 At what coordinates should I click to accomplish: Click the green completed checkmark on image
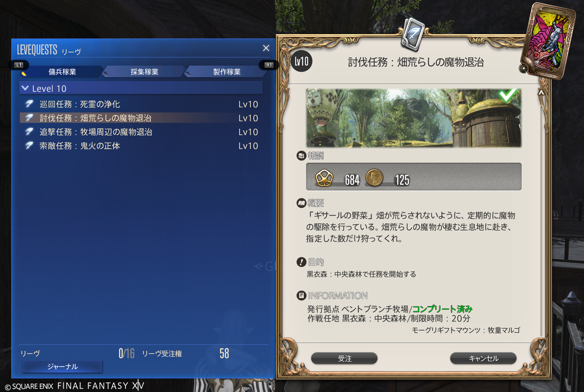[x=508, y=94]
